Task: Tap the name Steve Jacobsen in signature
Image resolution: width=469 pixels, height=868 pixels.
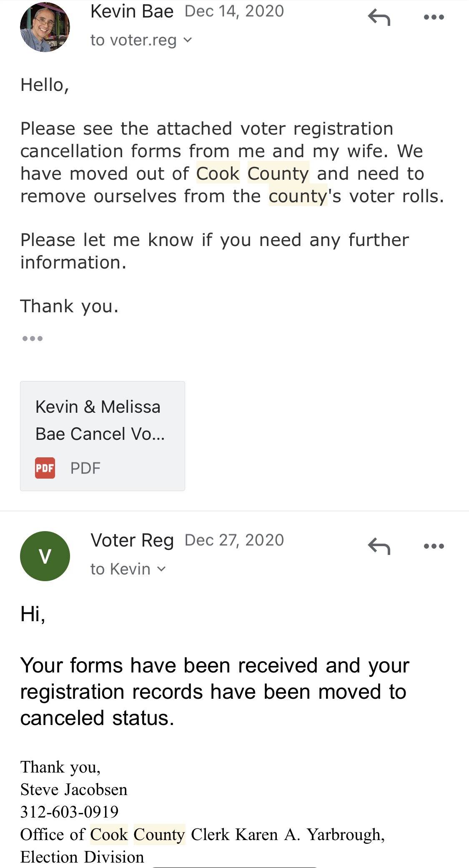Action: point(74,789)
